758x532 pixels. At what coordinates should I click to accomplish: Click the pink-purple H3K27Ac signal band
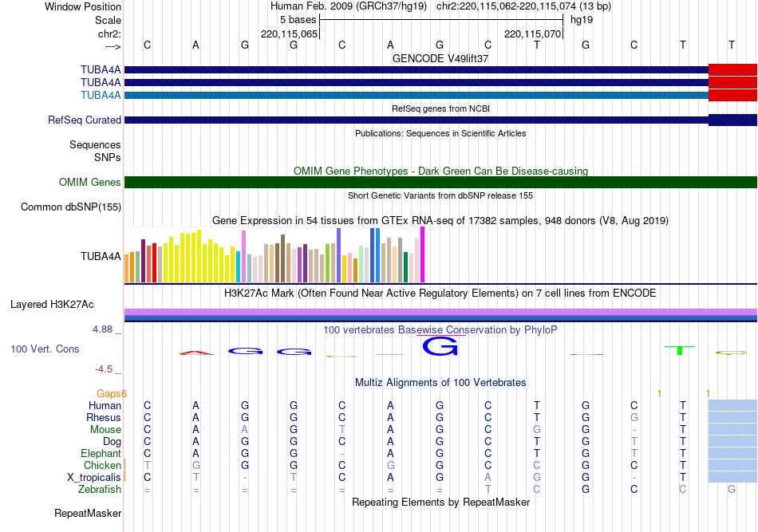(x=440, y=312)
